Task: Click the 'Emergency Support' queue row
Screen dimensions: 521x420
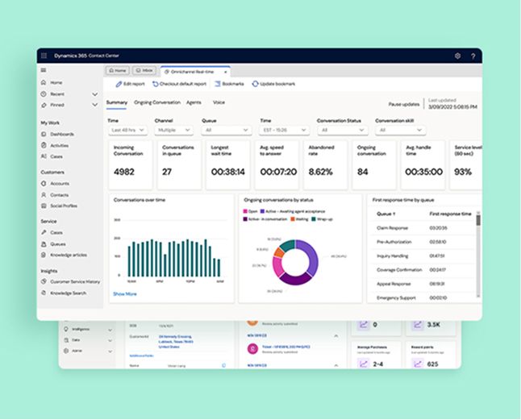Action: [x=423, y=297]
